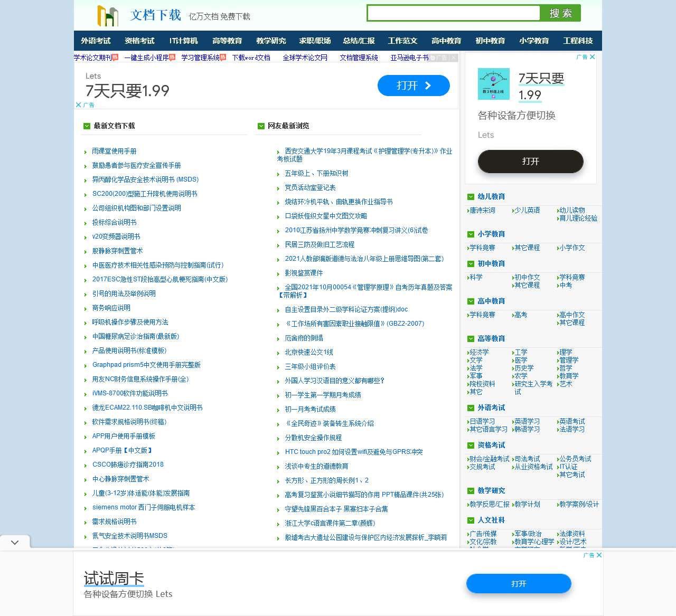The height and width of the screenshot is (616, 676).
Task: Close the Lets banner ad below navigation
Action: (79, 105)
